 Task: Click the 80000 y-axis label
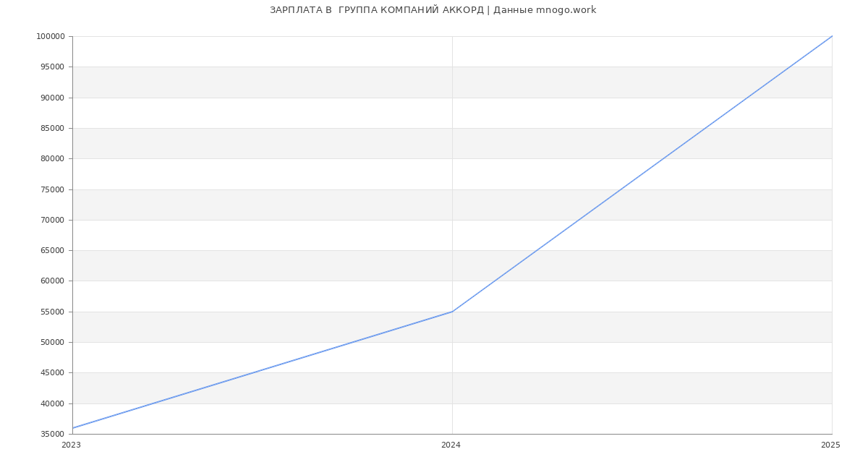(x=52, y=159)
